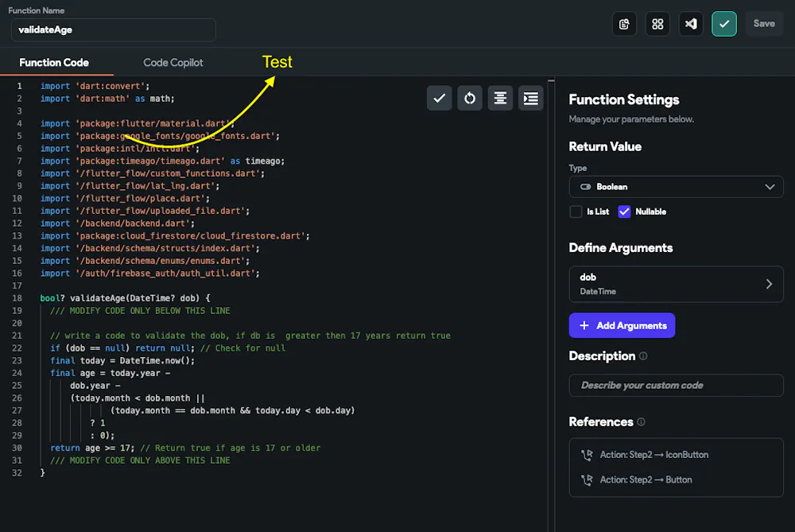795x532 pixels.
Task: Uncheck the Nullable checkbox
Action: pos(624,212)
